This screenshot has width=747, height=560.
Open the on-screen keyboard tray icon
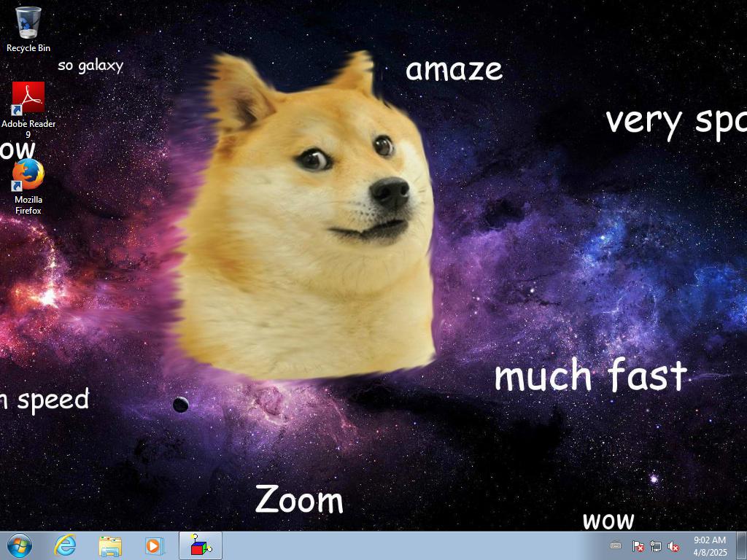tap(616, 545)
